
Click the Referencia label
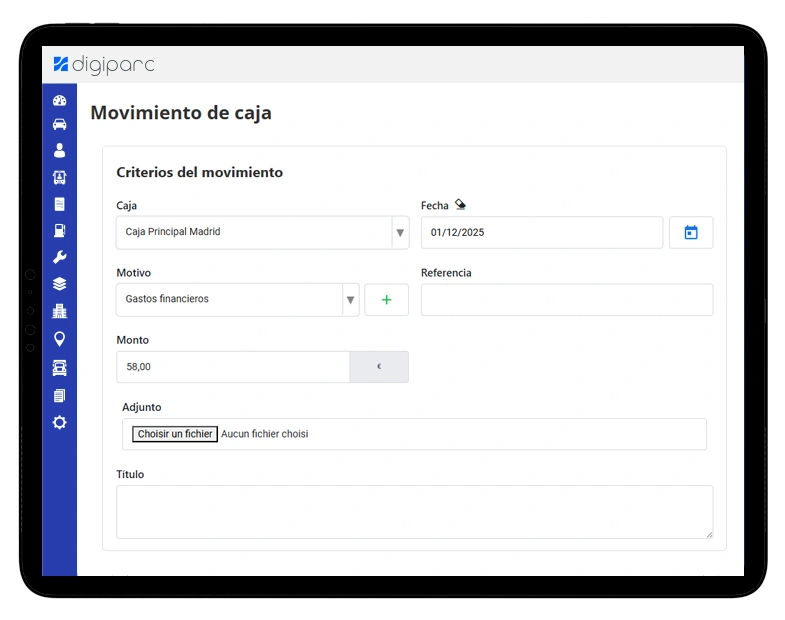(x=446, y=272)
